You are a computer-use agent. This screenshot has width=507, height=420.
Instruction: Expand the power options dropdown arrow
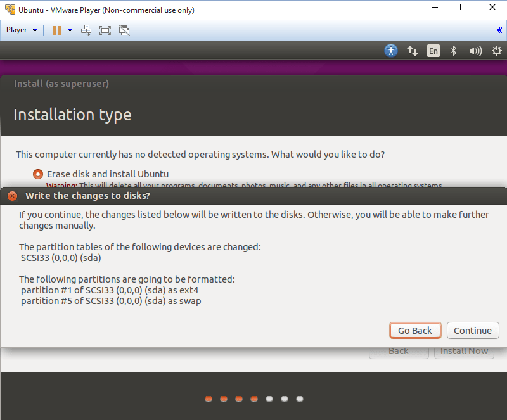[70, 30]
